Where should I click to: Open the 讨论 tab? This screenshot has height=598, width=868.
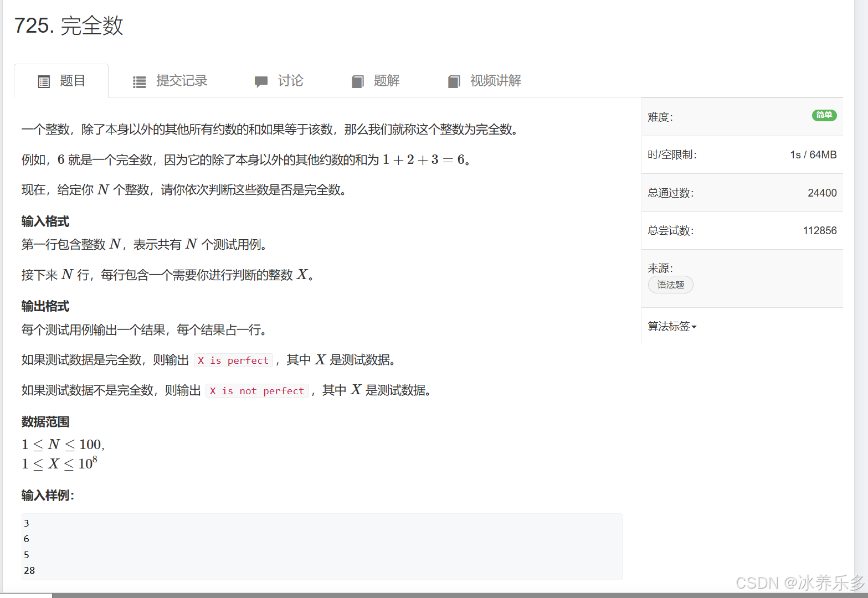click(x=290, y=81)
